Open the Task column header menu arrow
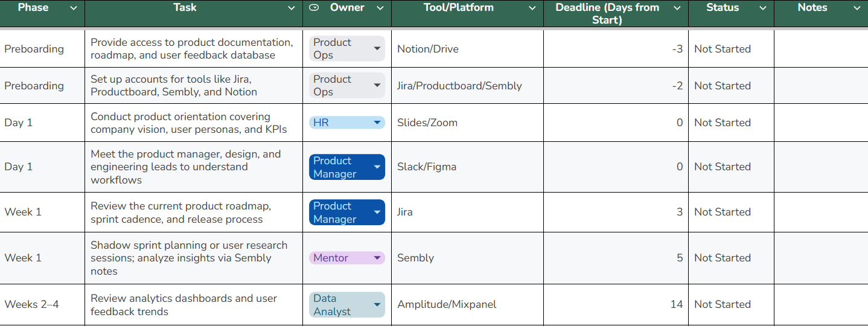Screen dimensions: 868x326 tap(292, 8)
